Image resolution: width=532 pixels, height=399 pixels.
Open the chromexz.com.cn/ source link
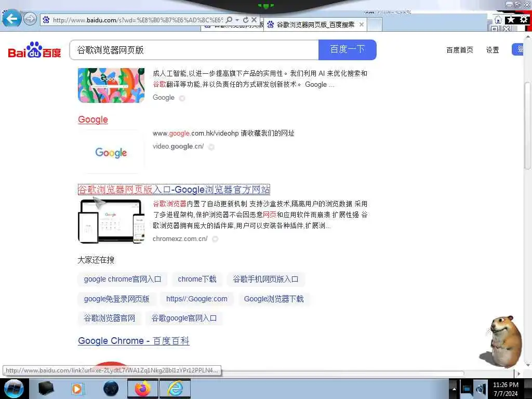[x=180, y=239]
